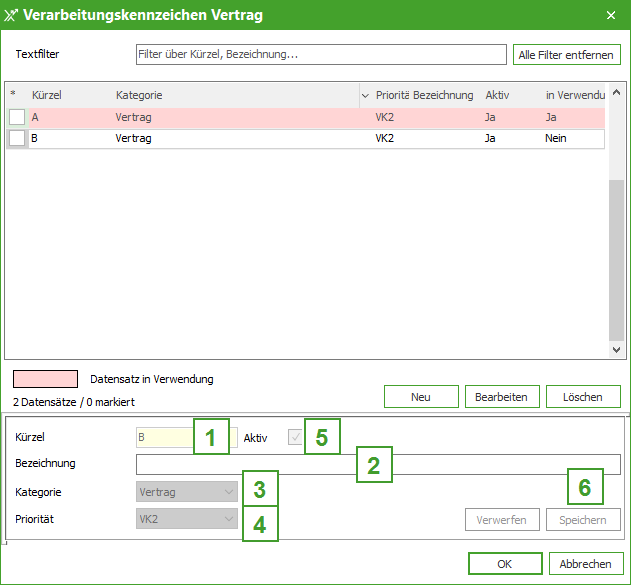Screen dimensions: 631x585
Task: Click the Bezeichnung column header
Action: click(x=443, y=95)
